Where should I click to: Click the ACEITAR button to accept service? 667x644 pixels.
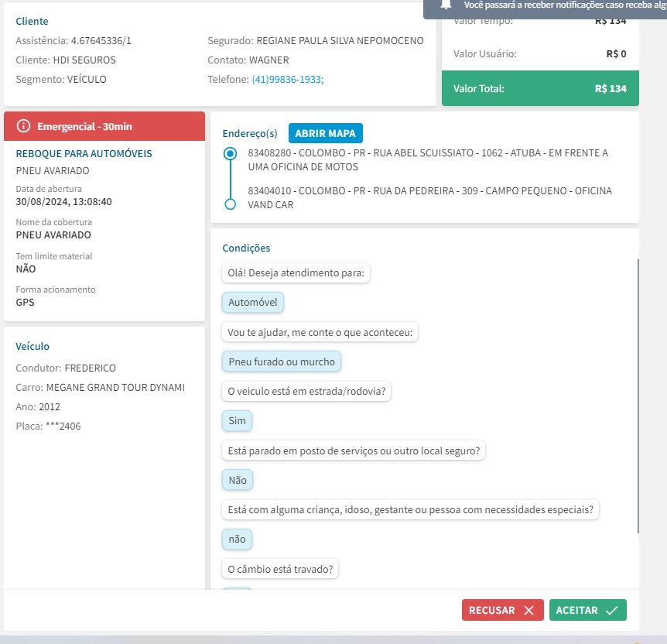[x=587, y=610]
